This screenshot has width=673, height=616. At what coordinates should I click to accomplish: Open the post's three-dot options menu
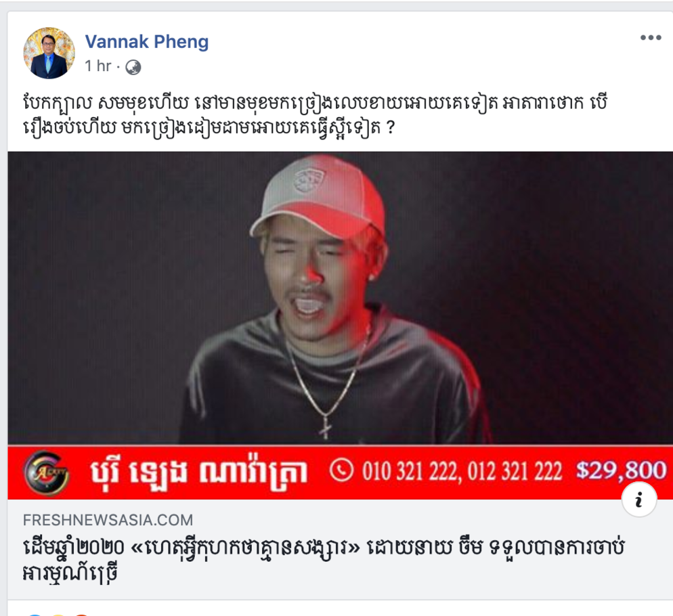pyautogui.click(x=651, y=38)
